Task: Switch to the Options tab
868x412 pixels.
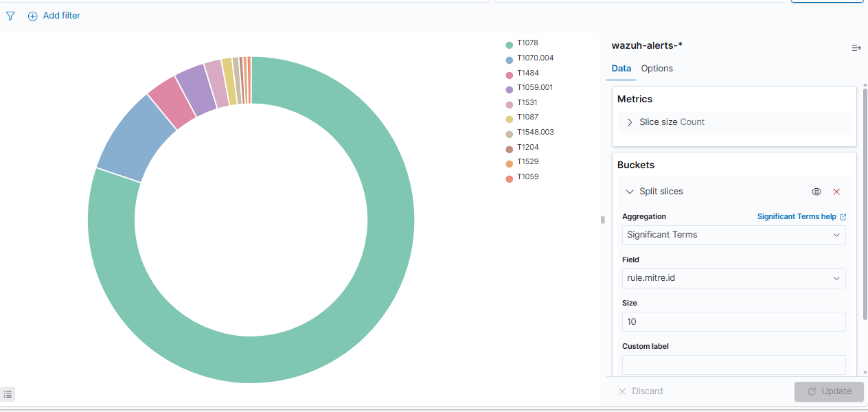Action: (657, 69)
